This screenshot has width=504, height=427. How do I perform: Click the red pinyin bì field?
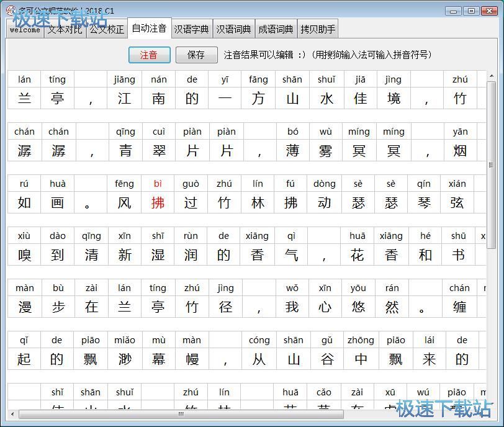(x=158, y=184)
